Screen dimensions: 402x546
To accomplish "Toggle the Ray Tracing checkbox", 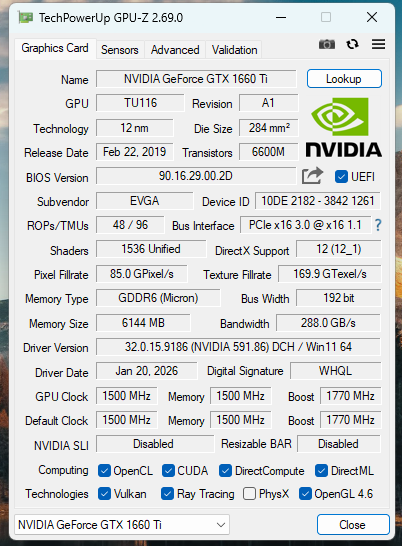I will 168,494.
